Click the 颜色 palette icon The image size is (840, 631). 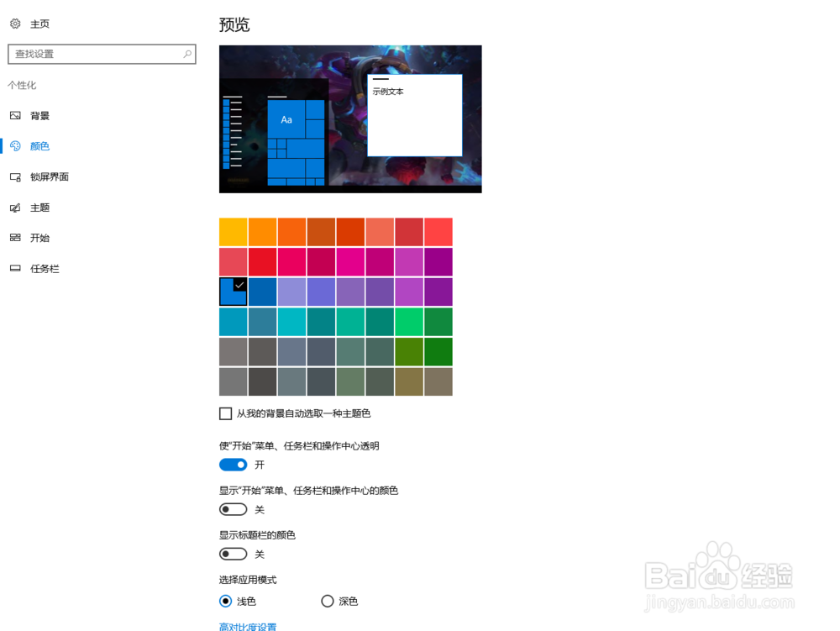15,145
